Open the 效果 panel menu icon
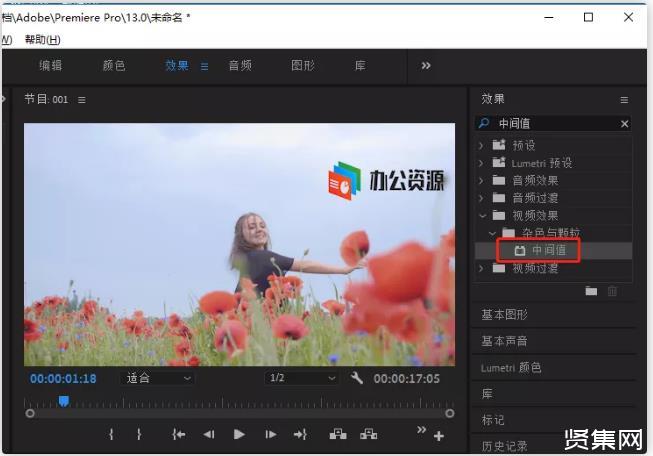 (624, 100)
